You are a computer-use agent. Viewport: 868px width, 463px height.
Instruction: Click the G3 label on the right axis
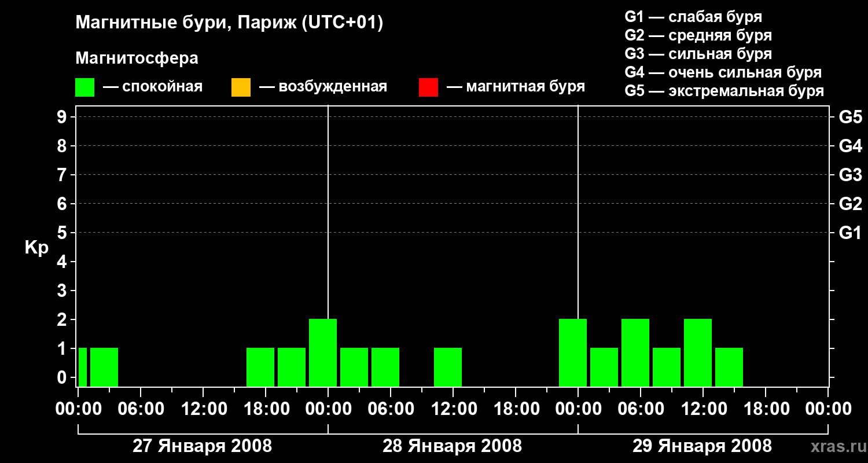850,175
